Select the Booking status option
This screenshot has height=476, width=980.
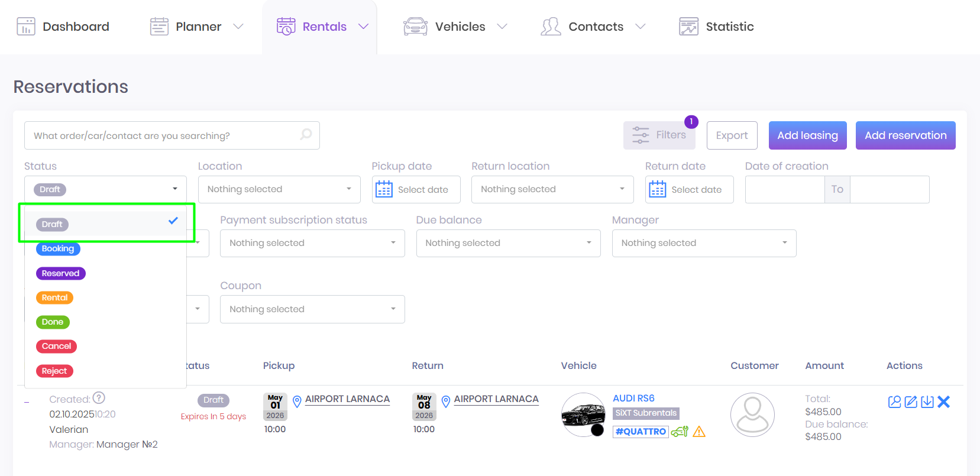[58, 249]
